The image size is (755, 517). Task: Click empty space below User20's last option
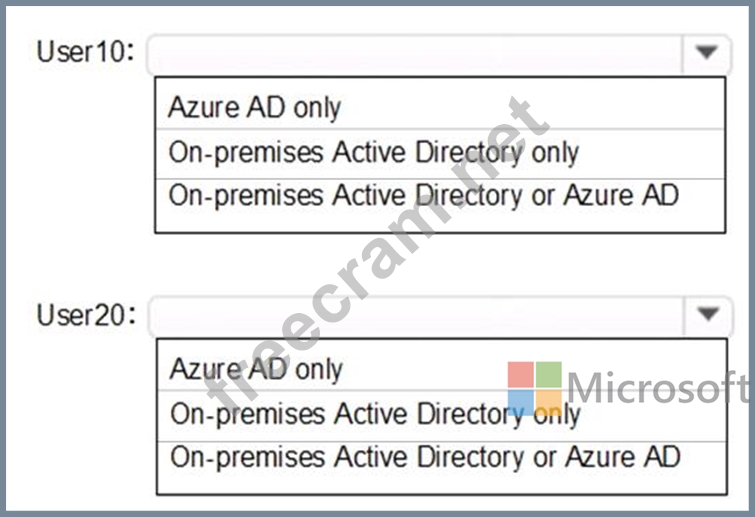click(442, 483)
